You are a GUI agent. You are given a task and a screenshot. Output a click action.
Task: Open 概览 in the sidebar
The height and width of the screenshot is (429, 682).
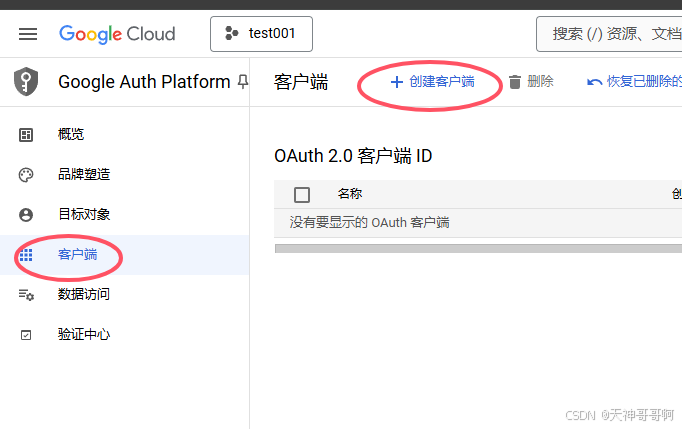pos(124,134)
